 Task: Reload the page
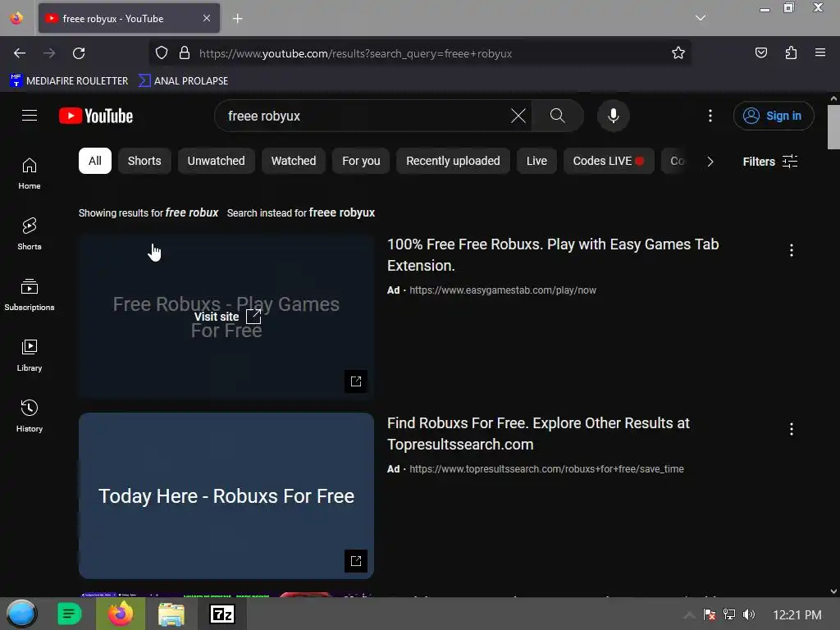pos(79,53)
